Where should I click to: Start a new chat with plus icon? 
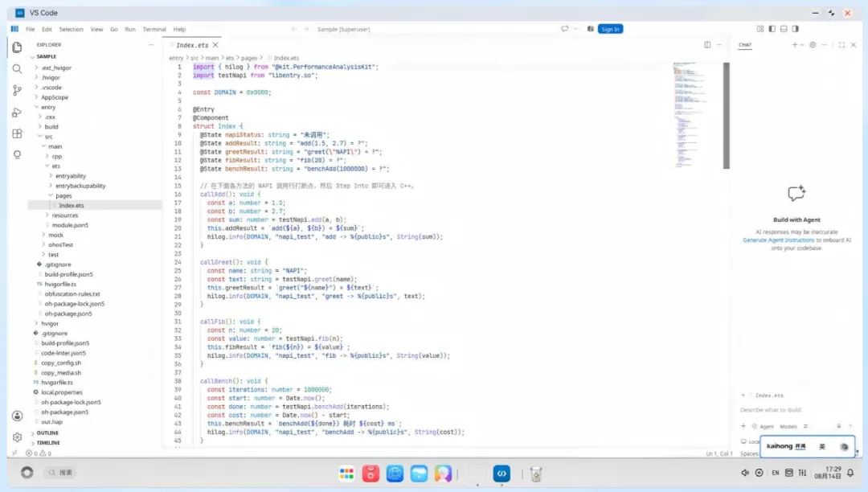click(x=795, y=45)
